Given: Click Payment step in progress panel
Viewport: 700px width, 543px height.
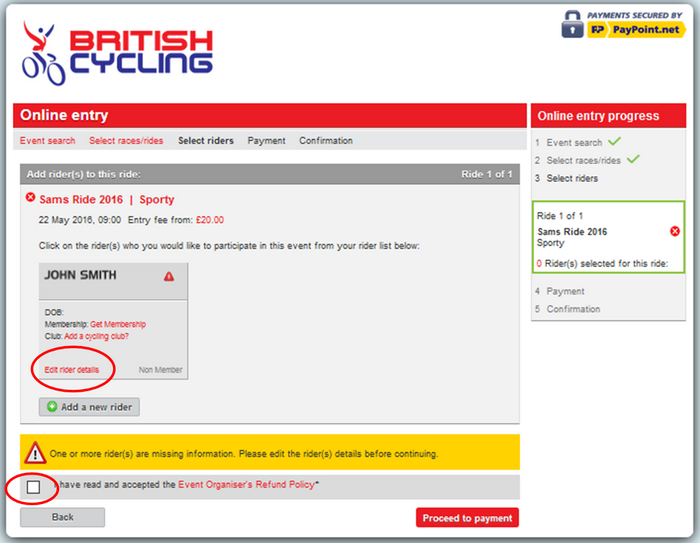Looking at the screenshot, I should pos(565,292).
